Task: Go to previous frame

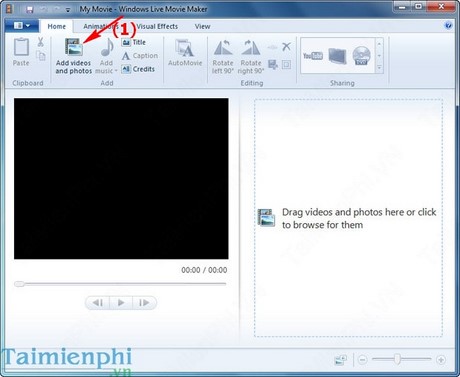Action: tap(98, 303)
